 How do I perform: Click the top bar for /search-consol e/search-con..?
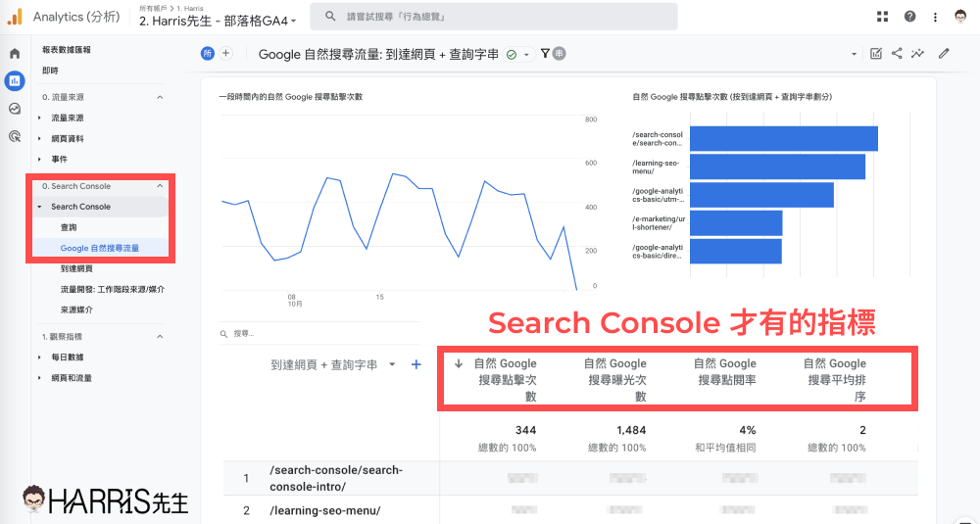coord(784,139)
